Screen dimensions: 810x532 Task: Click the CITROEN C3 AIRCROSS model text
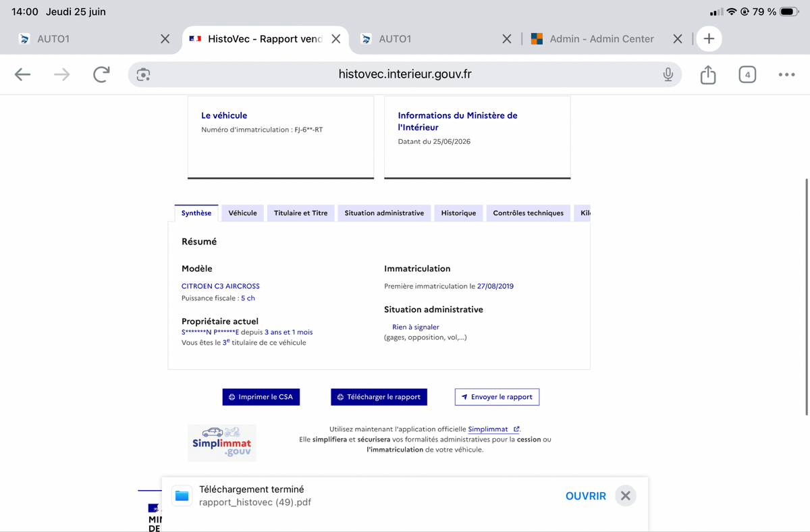(x=221, y=286)
